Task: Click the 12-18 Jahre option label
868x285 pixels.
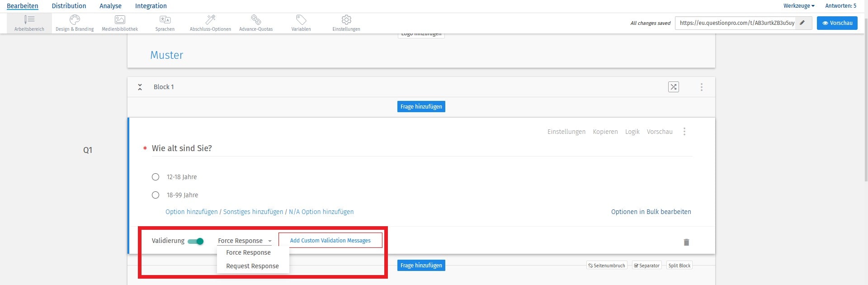Action: point(182,177)
